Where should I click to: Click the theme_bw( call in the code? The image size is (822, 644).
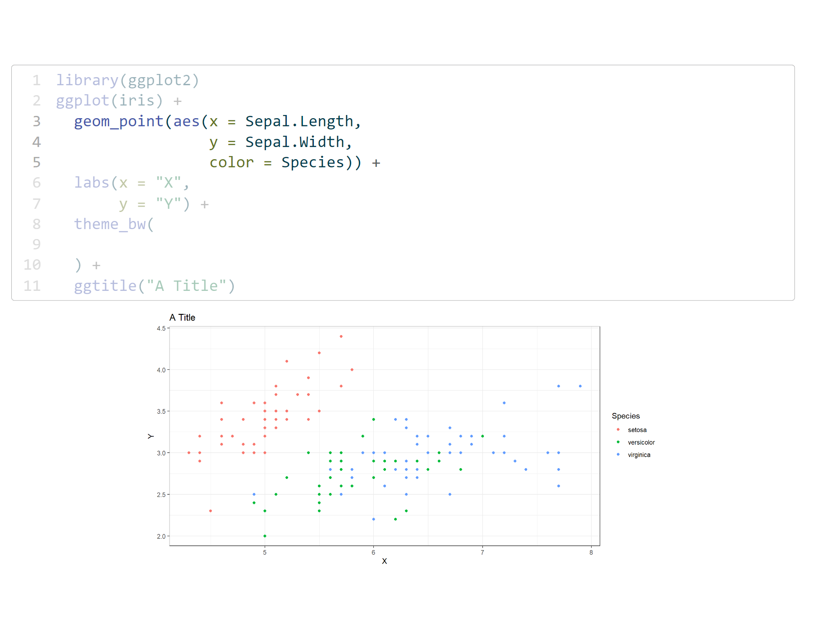click(114, 224)
